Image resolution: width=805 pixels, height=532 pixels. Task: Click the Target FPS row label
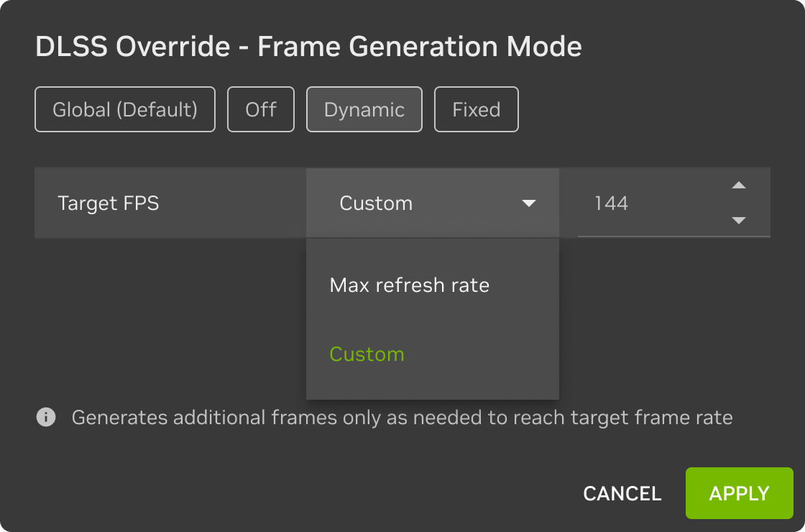108,203
